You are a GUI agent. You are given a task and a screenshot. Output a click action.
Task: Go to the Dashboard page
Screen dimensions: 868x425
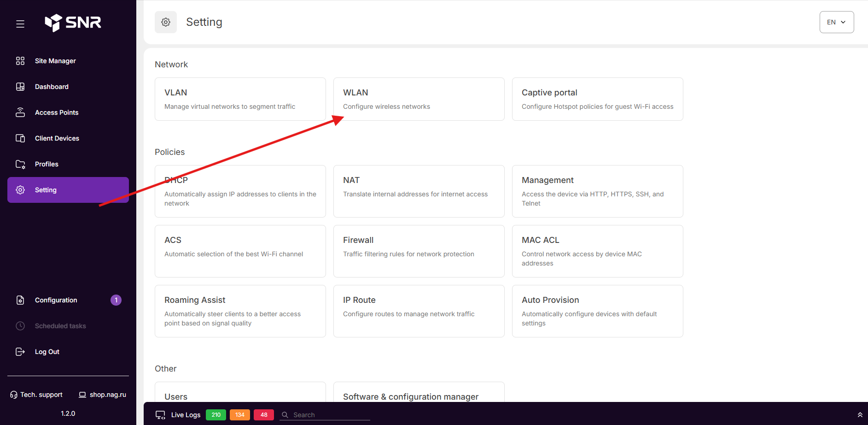(68, 87)
